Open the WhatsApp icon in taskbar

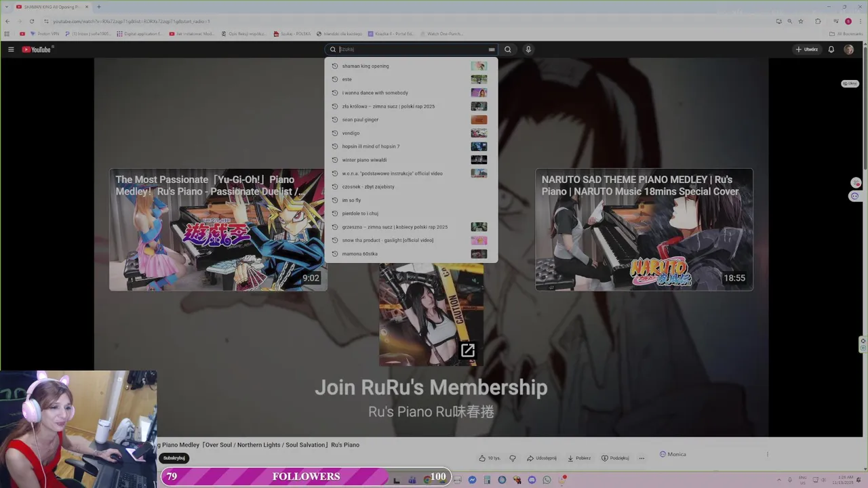(x=547, y=480)
